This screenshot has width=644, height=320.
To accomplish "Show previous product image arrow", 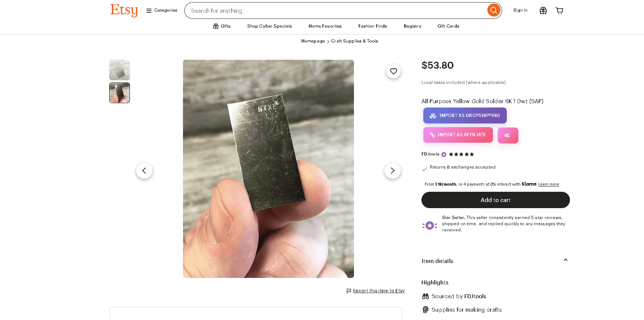I will (x=144, y=171).
